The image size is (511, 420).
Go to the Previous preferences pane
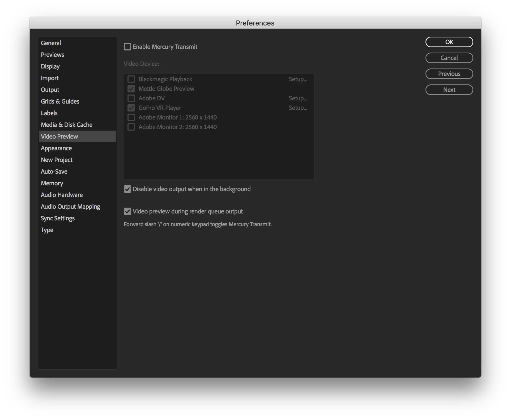[449, 74]
